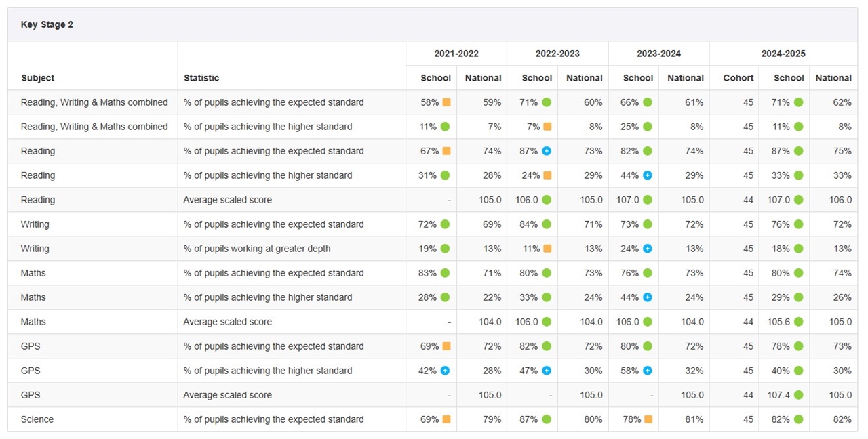868x439 pixels.
Task: Click green circle beside GPS 107.4 score
Action: 799,395
